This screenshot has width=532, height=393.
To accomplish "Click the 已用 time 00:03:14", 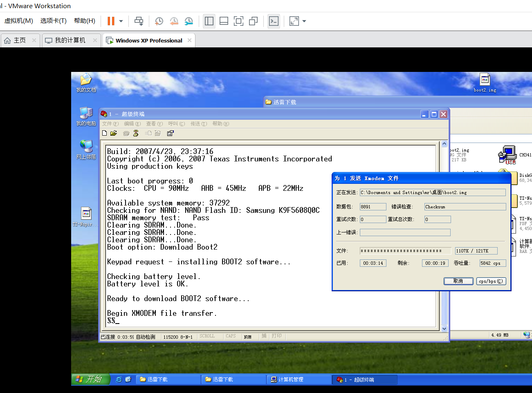I will 373,263.
